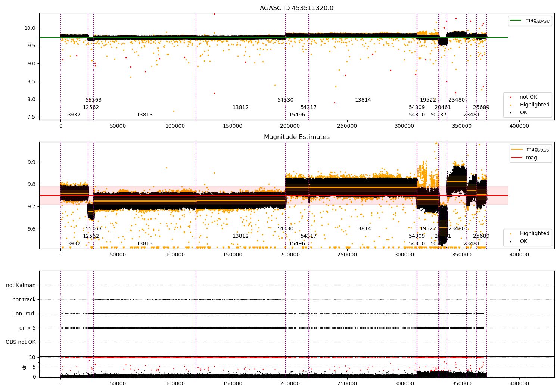Click OBSID label 3932 in AGASC plot
The height and width of the screenshot is (392, 560).
[x=74, y=115]
